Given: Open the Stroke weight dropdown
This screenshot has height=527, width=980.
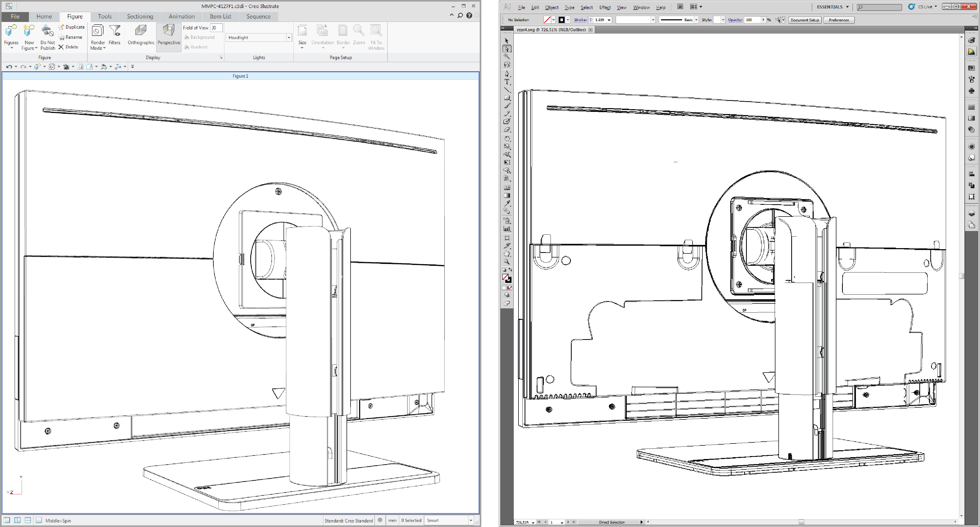Looking at the screenshot, I should 609,20.
